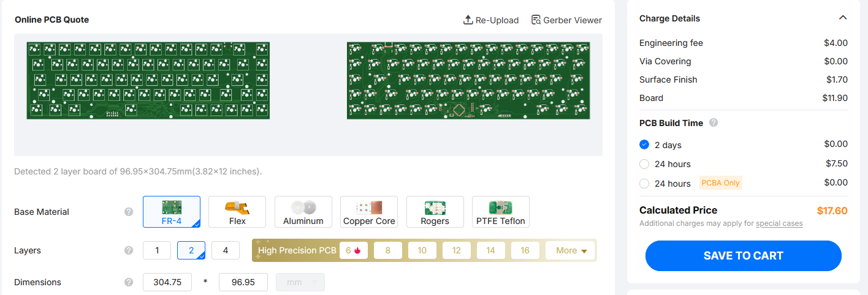The height and width of the screenshot is (295, 868).
Task: Click the SAVE TO CART button
Action: click(x=744, y=256)
